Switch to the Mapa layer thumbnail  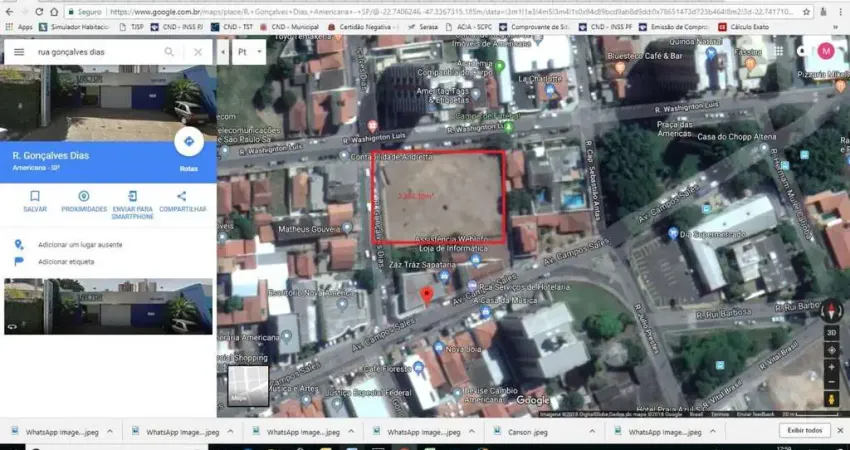248,385
